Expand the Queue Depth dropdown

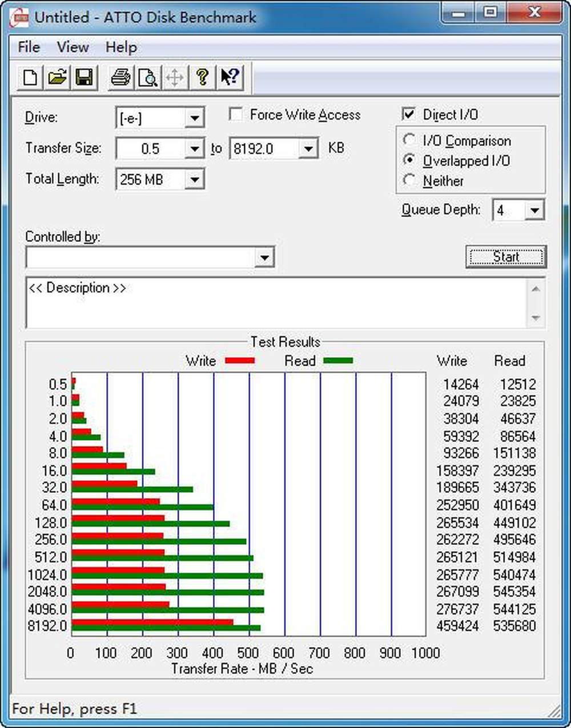(534, 210)
